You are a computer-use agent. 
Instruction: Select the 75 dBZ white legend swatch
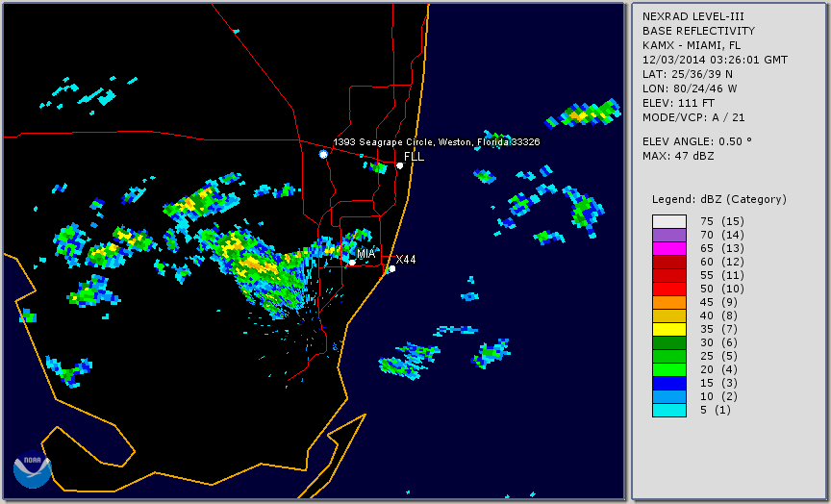(669, 221)
